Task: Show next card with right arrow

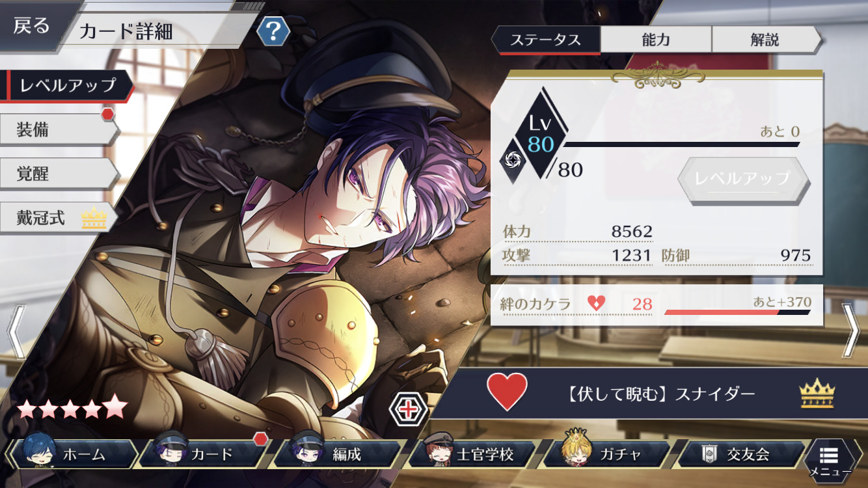Action: coord(851,331)
